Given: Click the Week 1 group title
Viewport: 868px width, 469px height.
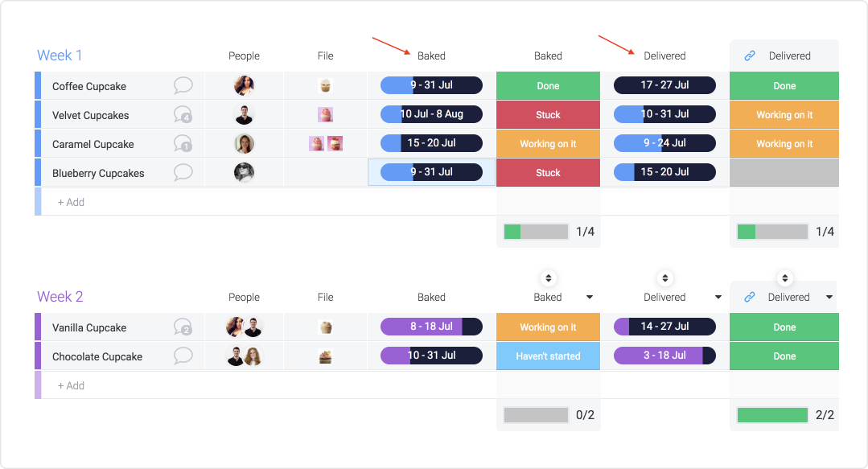Looking at the screenshot, I should tap(60, 56).
